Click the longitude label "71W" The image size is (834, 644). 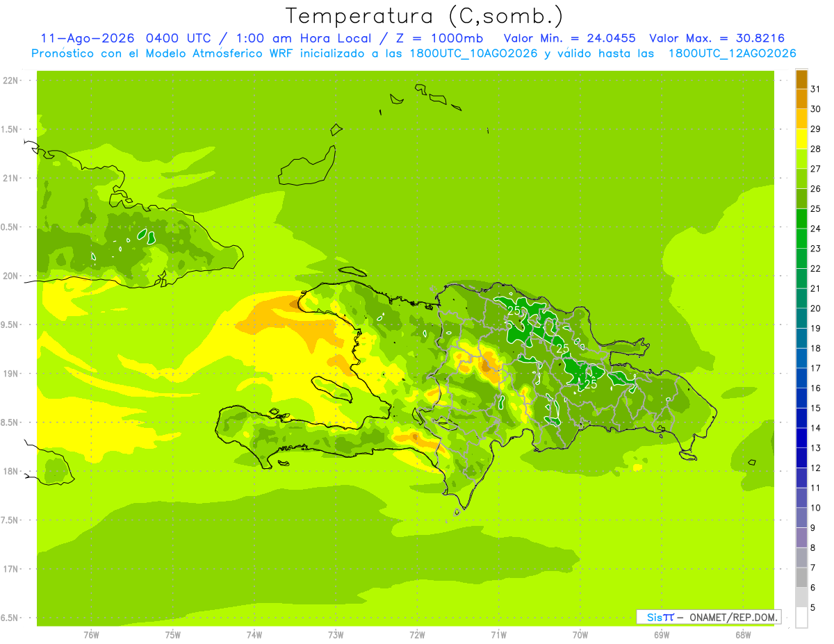[x=498, y=635]
